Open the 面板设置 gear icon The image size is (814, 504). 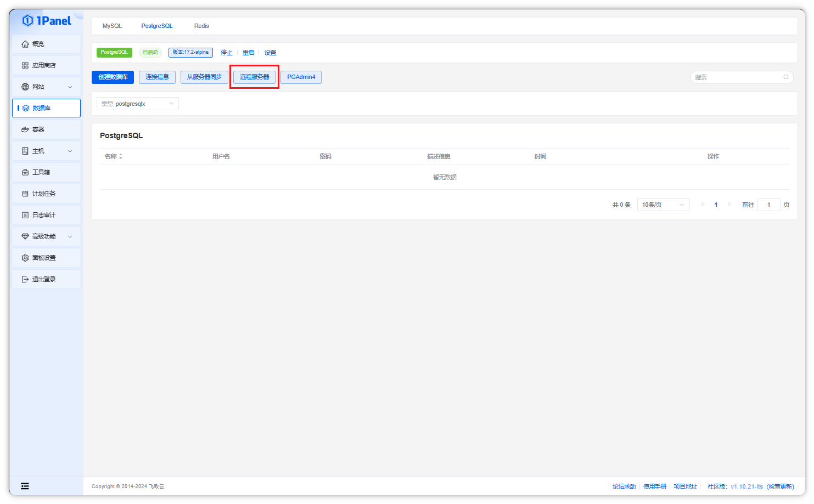point(25,258)
